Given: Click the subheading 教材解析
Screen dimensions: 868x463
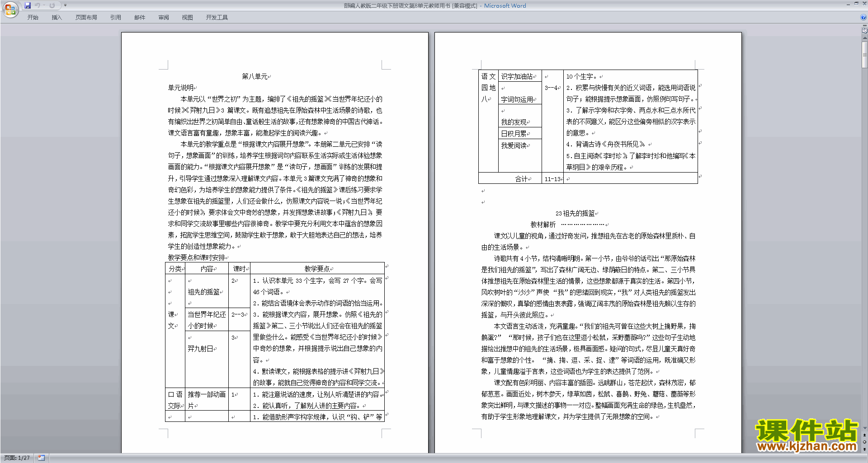Looking at the screenshot, I should (x=543, y=224).
